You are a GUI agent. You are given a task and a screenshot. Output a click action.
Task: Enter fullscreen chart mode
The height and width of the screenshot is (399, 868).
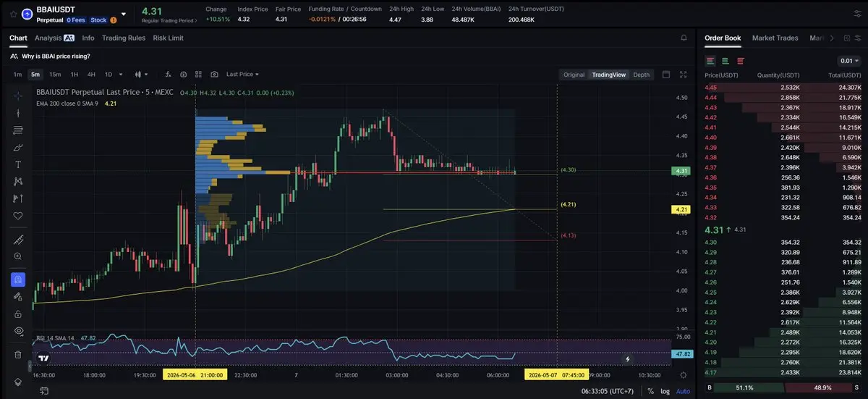(x=684, y=74)
